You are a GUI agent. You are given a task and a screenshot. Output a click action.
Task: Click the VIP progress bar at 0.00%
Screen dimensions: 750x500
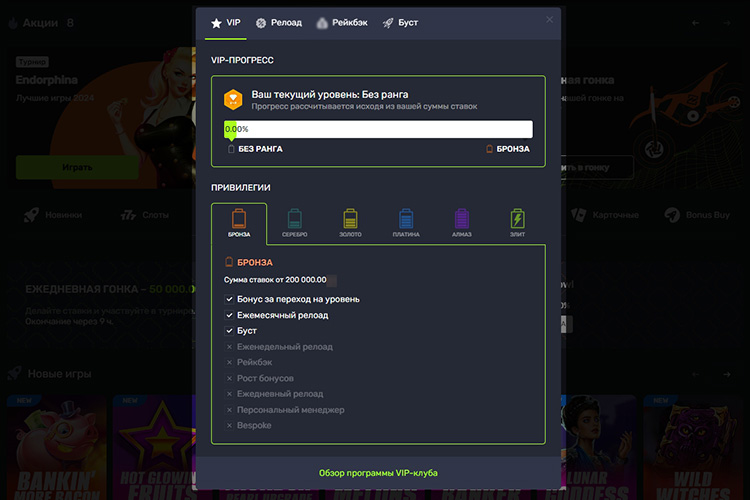tap(378, 129)
